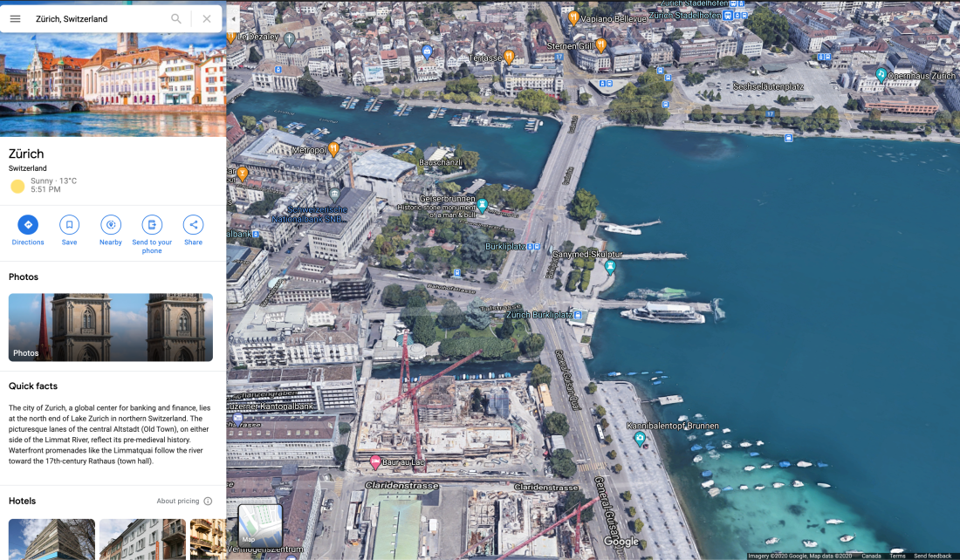
Task: Click the Luzerner Kantonalbank label
Action: pos(271,406)
